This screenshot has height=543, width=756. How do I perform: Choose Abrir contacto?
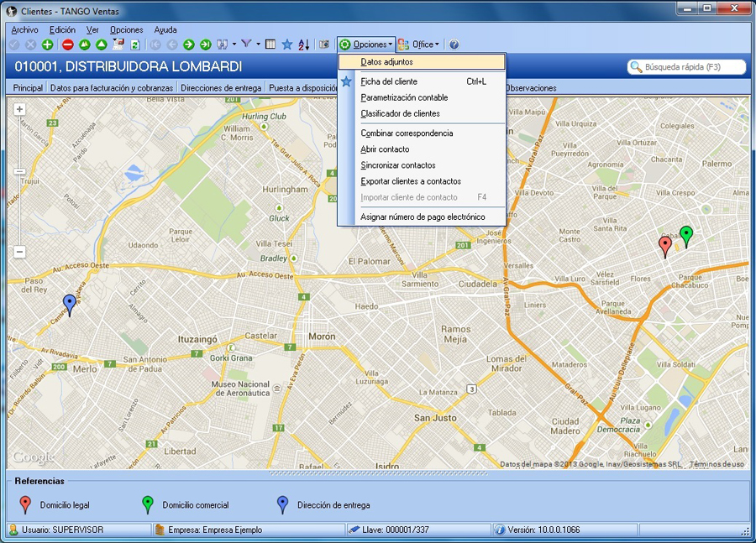coord(422,149)
